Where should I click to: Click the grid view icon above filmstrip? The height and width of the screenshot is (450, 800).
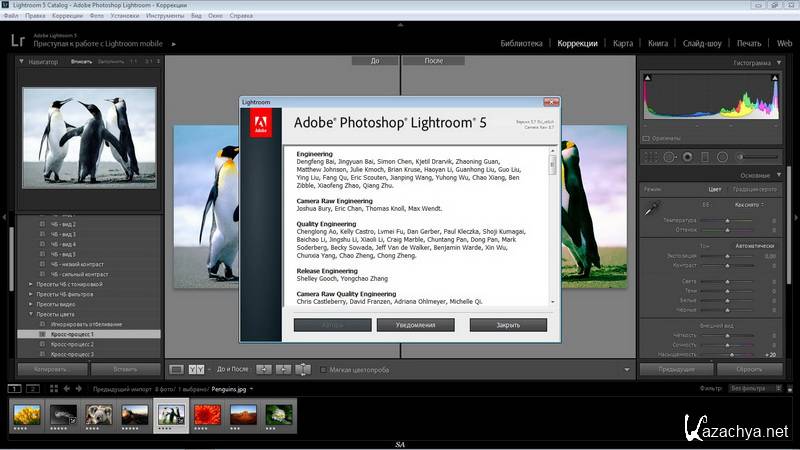[x=53, y=388]
